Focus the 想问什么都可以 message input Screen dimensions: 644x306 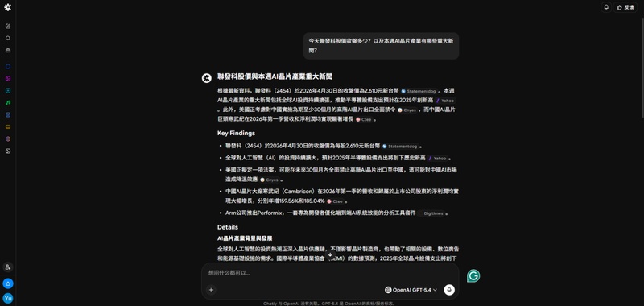tap(330, 273)
